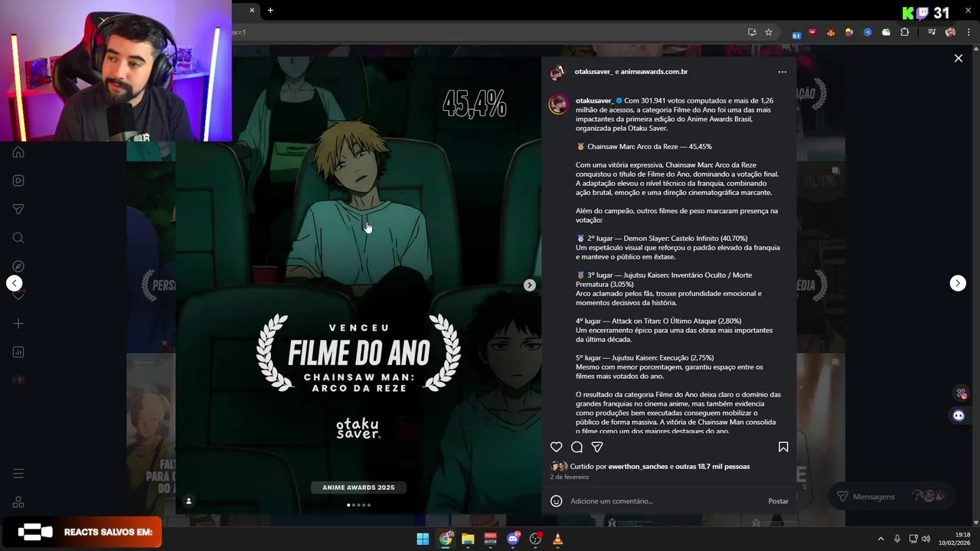This screenshot has width=980, height=551.
Task: Click the install app icon in the address bar
Action: pyautogui.click(x=752, y=32)
